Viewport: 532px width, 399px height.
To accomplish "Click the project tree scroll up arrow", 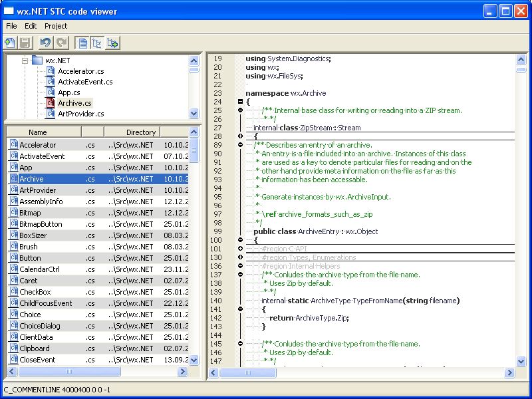I will (194, 61).
